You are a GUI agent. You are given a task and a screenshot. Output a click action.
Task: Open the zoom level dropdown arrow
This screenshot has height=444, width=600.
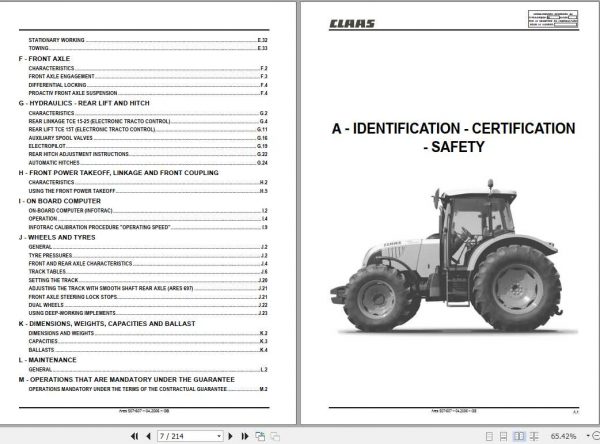[x=587, y=436]
